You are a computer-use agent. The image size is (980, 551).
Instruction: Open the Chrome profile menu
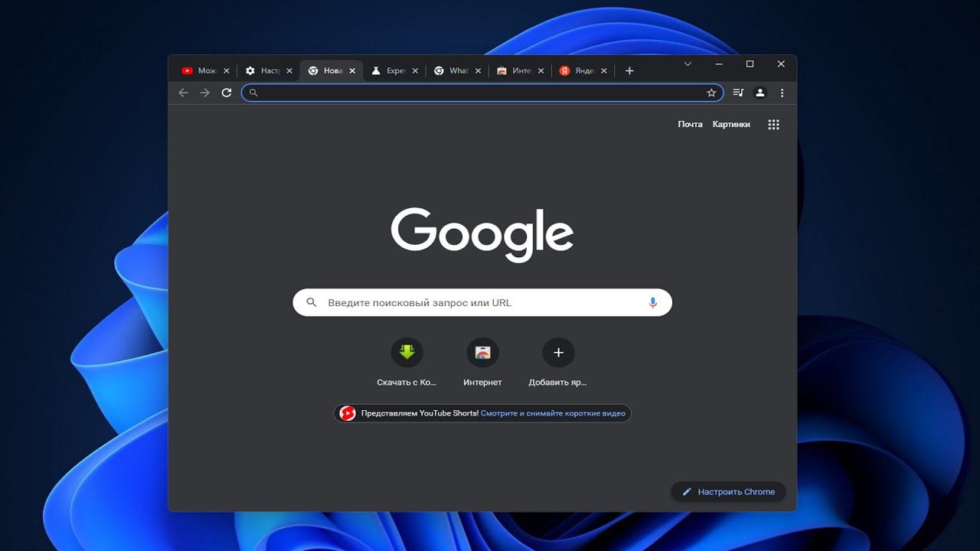(x=760, y=93)
